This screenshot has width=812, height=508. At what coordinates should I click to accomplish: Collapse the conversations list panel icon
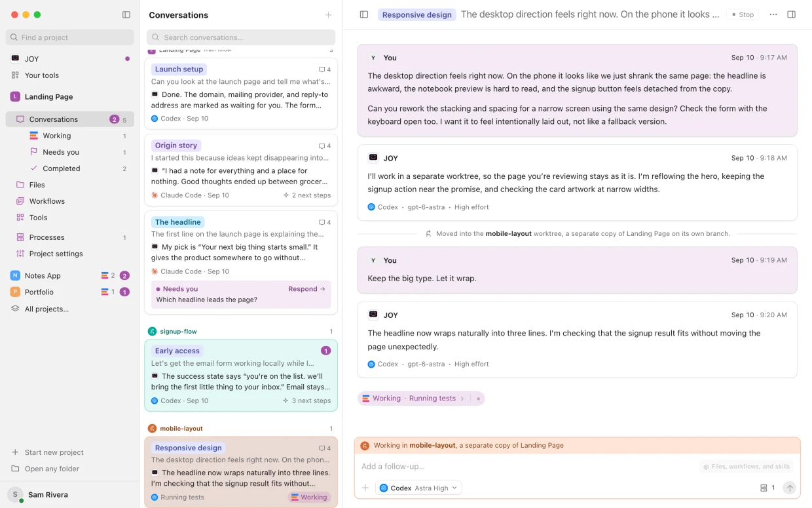pos(364,14)
